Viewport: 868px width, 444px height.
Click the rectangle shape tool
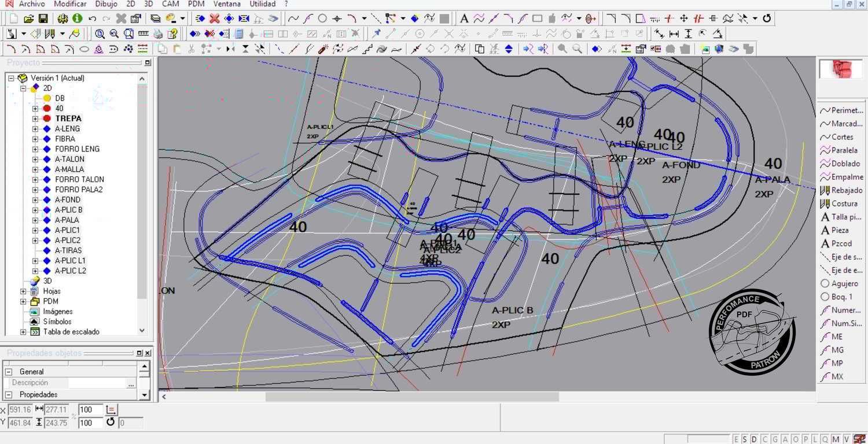537,18
